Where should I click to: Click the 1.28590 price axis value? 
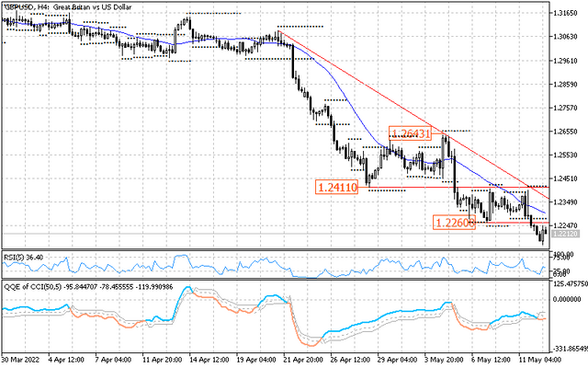point(566,84)
